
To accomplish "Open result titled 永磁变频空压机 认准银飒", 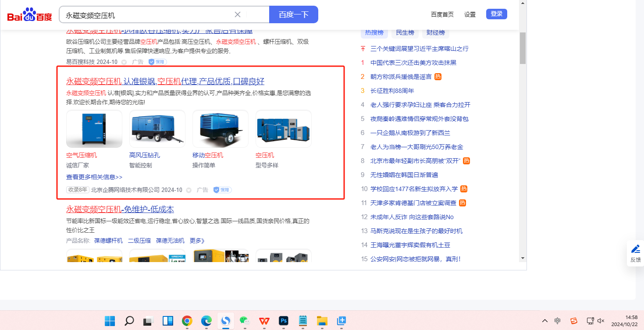I will [165, 81].
